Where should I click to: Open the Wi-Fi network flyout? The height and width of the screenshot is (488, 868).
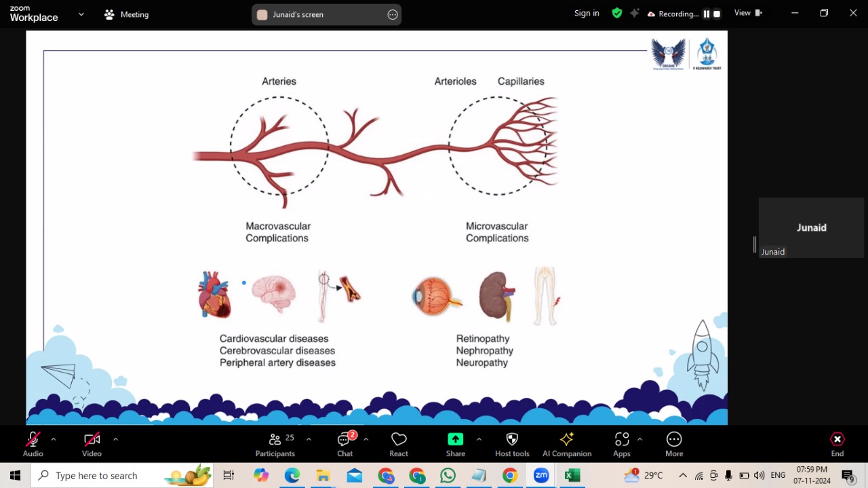[x=698, y=475]
